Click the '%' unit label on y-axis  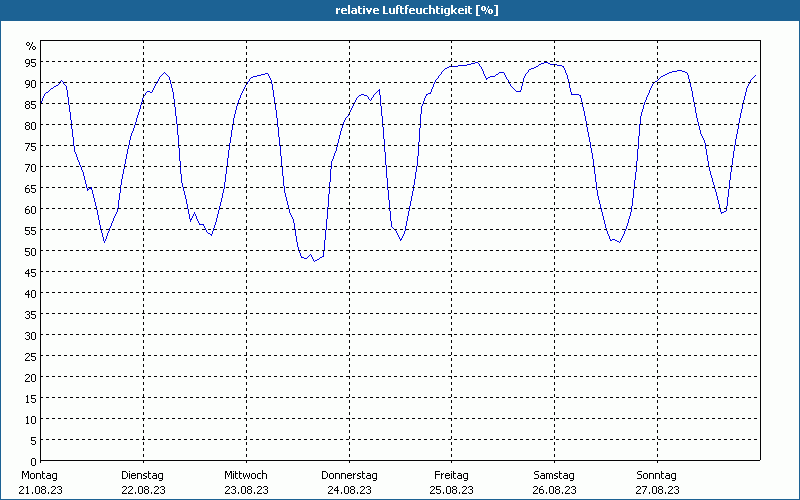[x=31, y=46]
